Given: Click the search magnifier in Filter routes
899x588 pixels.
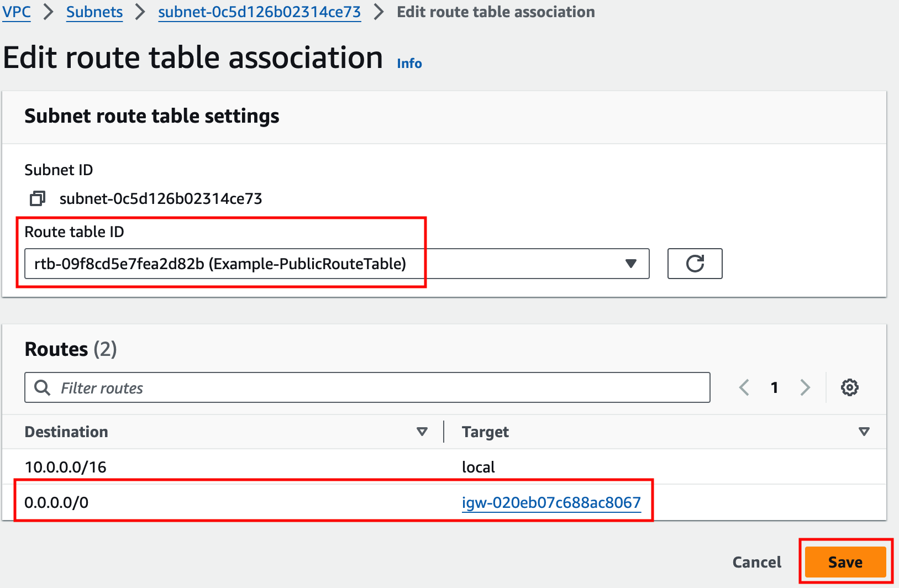Looking at the screenshot, I should [x=42, y=387].
